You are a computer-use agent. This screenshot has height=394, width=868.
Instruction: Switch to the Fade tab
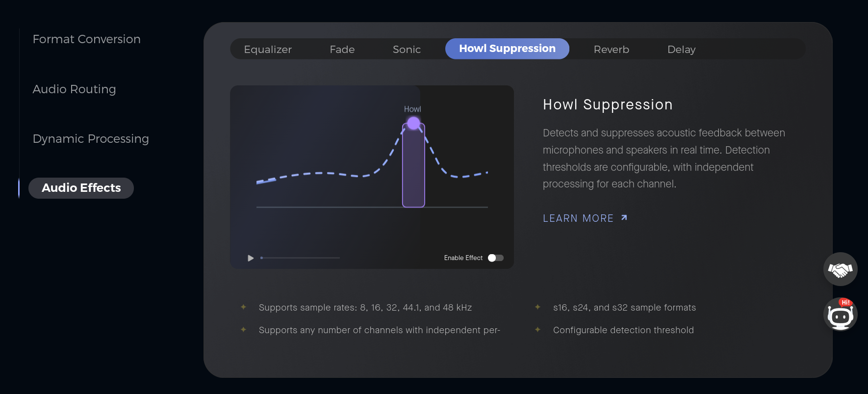click(x=342, y=49)
